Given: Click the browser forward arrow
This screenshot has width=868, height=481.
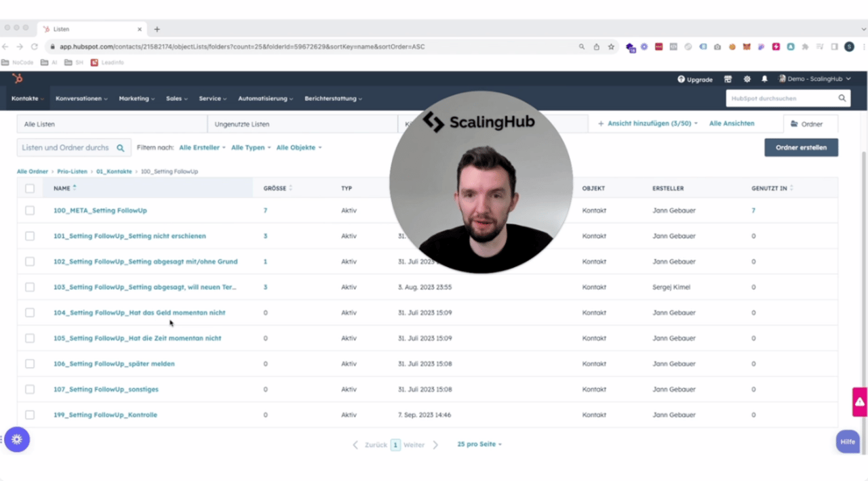Looking at the screenshot, I should pos(20,47).
